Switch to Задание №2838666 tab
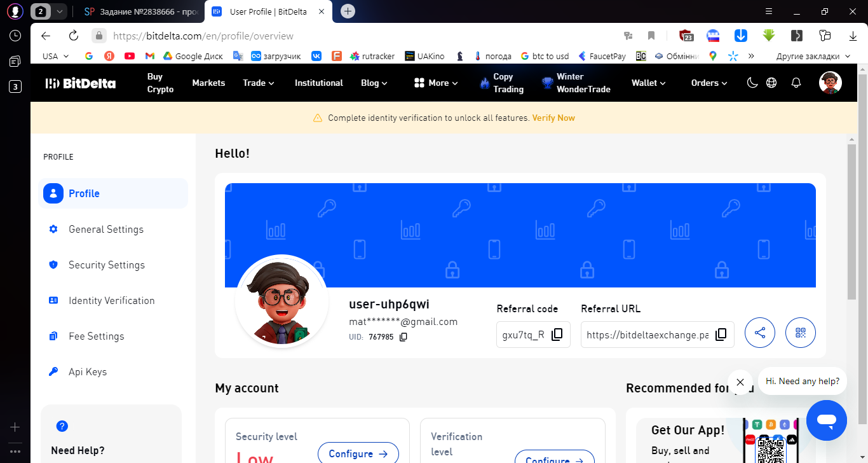This screenshot has height=463, width=868. (x=141, y=11)
